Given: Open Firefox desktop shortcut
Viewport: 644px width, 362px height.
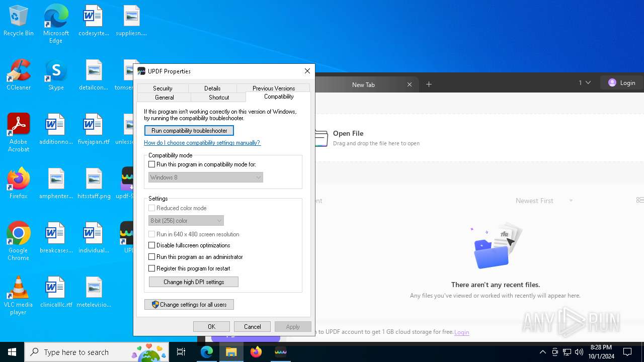Looking at the screenshot, I should (19, 184).
